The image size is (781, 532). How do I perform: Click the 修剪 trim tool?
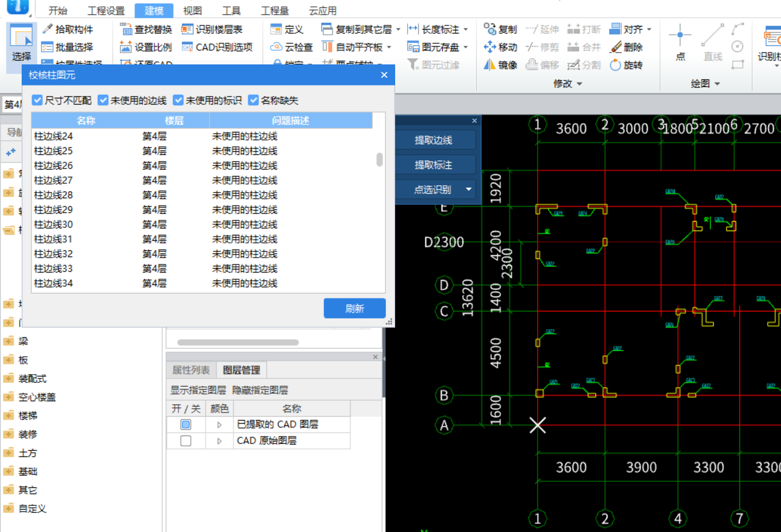coord(542,47)
